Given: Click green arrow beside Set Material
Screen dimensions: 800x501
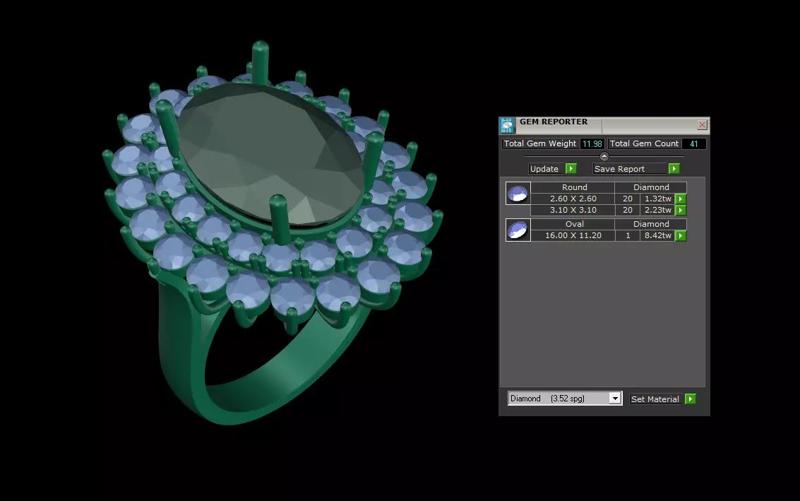Looking at the screenshot, I should pyautogui.click(x=690, y=399).
